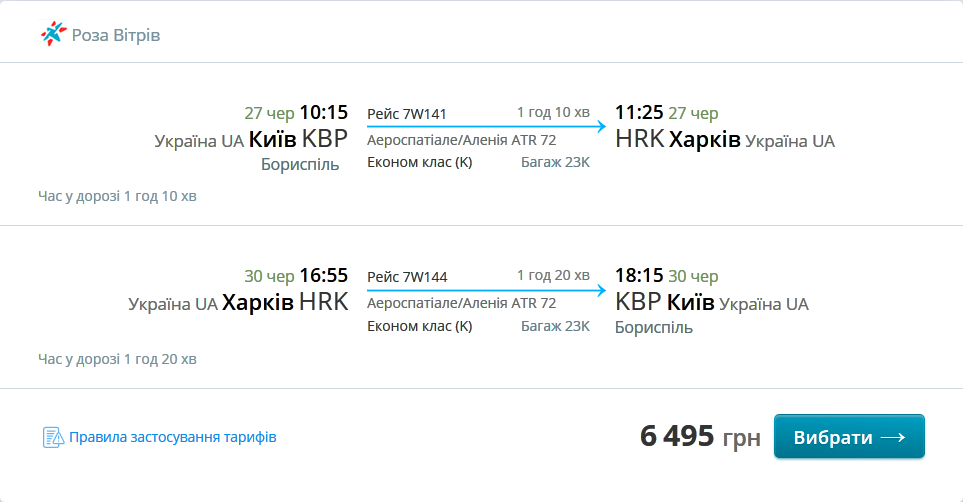This screenshot has height=502, width=963.
Task: Click the return flight Багаж 23K label
Action: (555, 325)
